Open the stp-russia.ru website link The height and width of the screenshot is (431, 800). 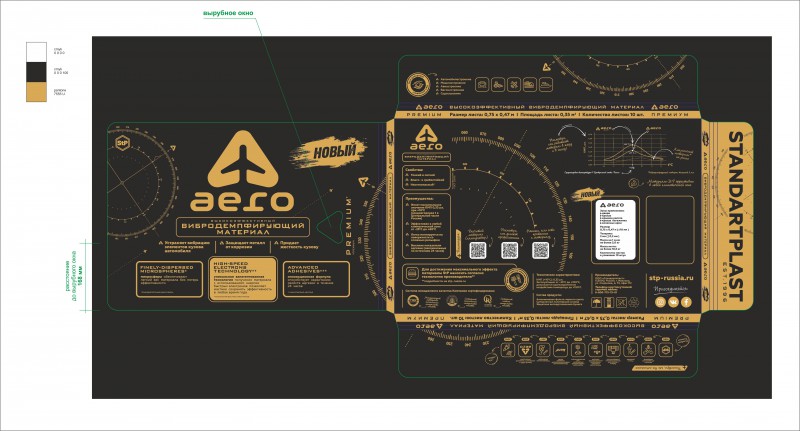(671, 278)
